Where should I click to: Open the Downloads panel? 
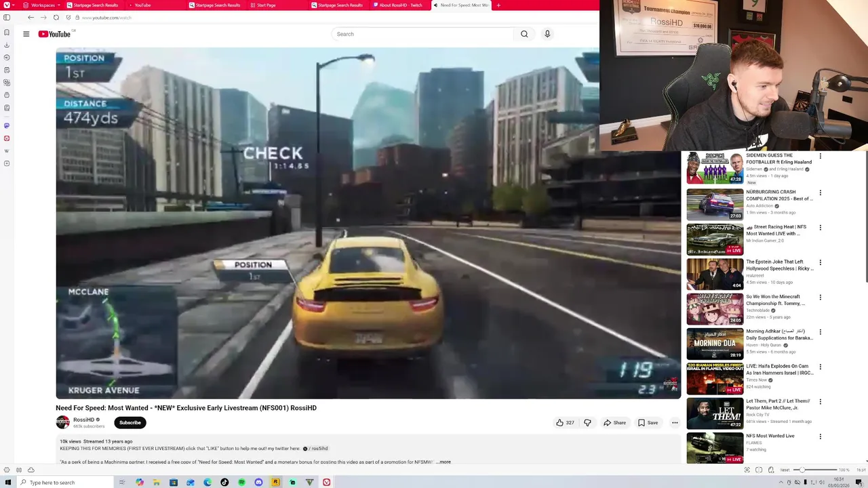tap(7, 45)
